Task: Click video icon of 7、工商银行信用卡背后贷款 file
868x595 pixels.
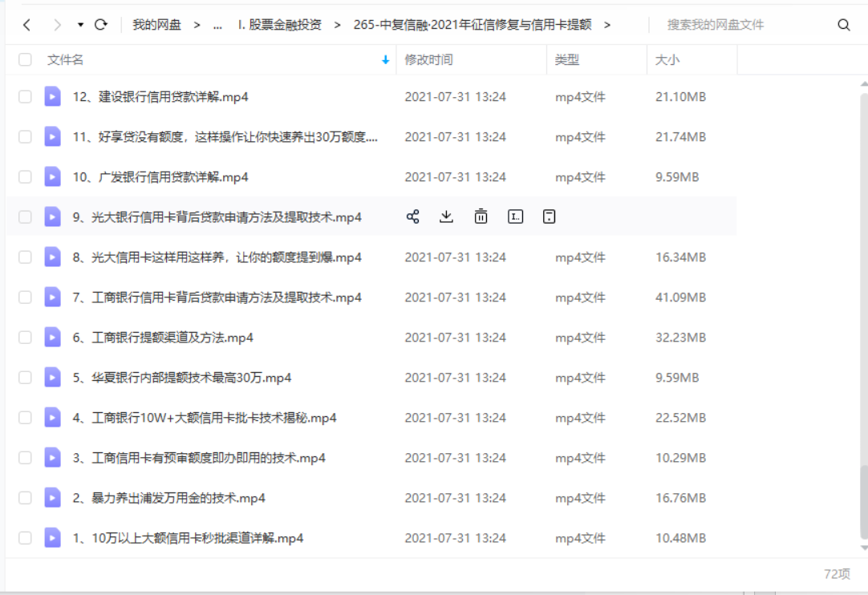Action: [x=53, y=297]
